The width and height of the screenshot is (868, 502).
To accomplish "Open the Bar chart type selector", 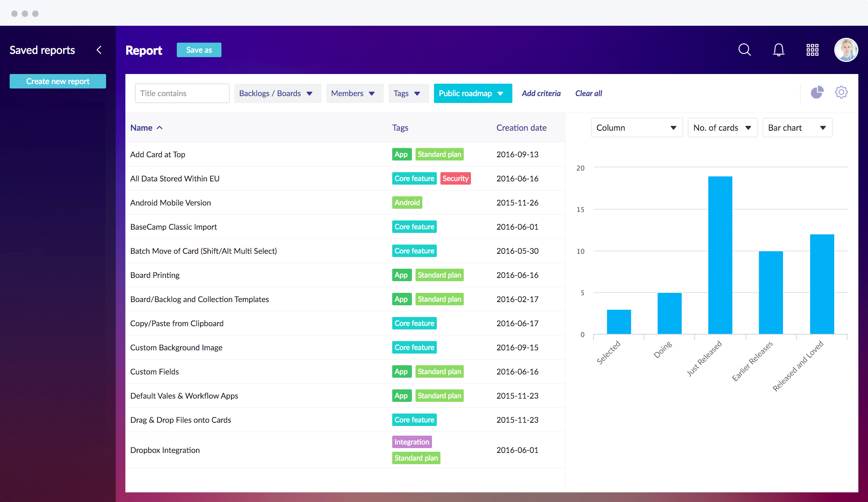I will 797,128.
